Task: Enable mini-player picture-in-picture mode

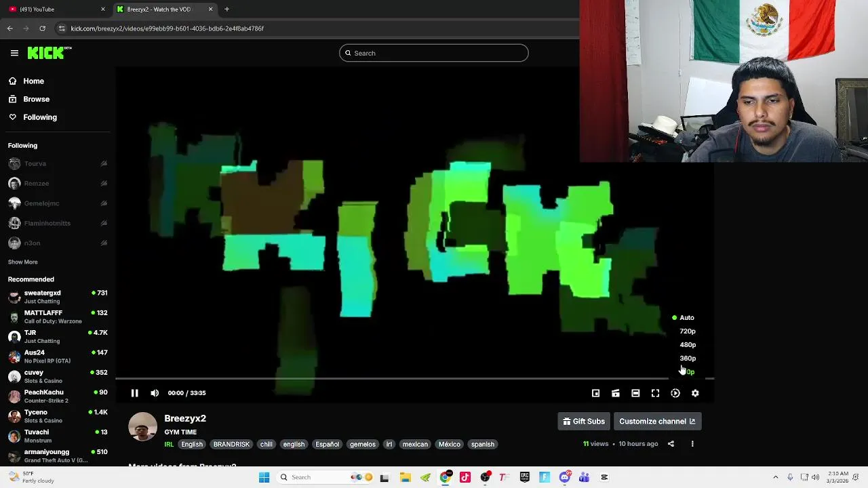Action: click(595, 393)
